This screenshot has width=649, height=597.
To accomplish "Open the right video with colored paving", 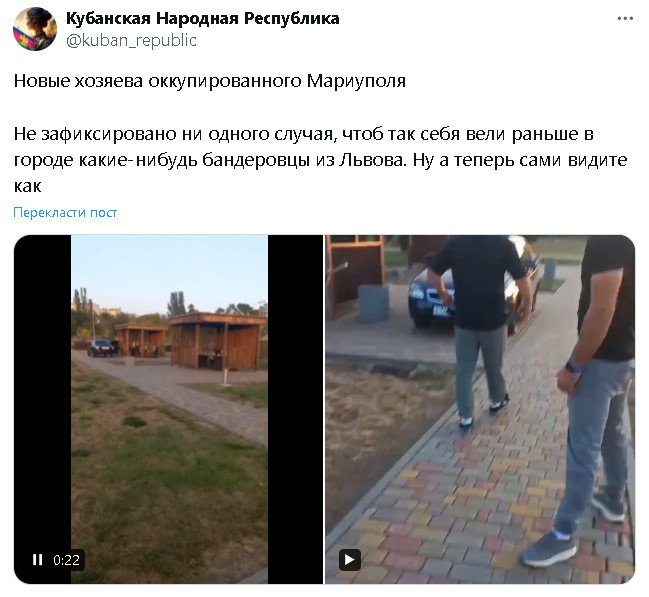I will [480, 409].
